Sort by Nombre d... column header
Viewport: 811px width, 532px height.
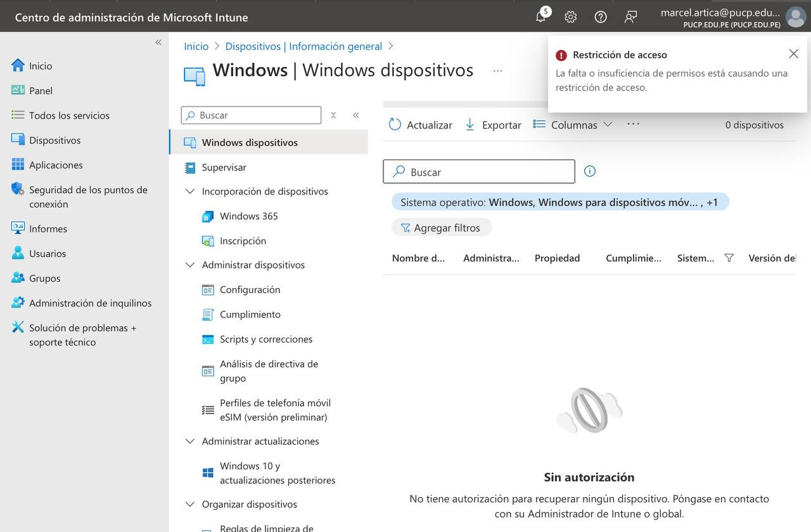pyautogui.click(x=418, y=258)
